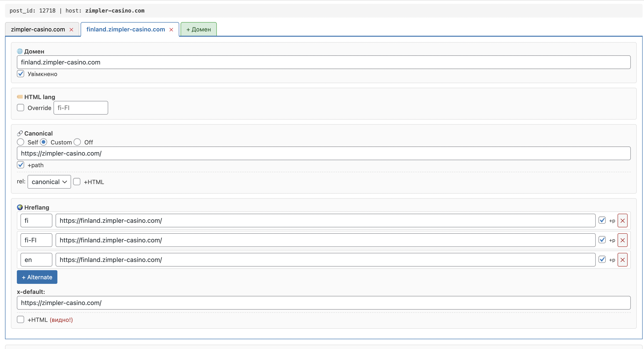The height and width of the screenshot is (349, 644).
Task: Focus the x-default URL field
Action: [324, 303]
